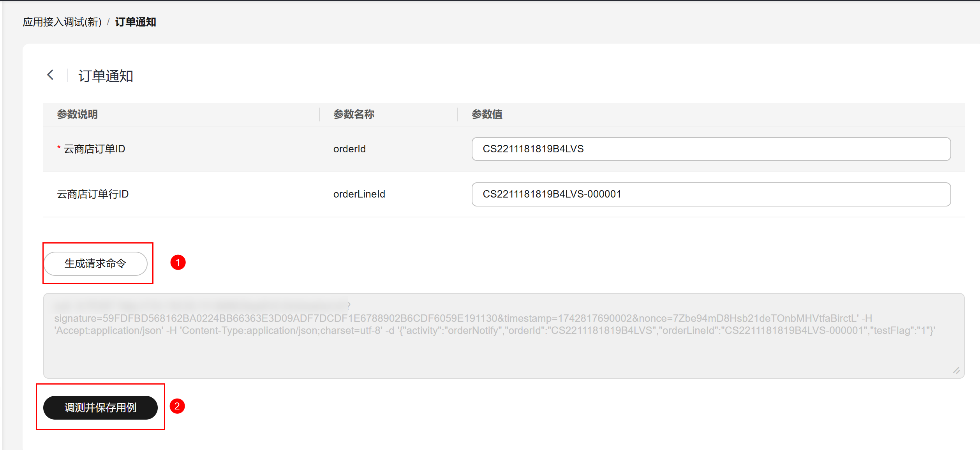The width and height of the screenshot is (980, 450).
Task: Click the back chevron arrow icon
Action: point(50,75)
